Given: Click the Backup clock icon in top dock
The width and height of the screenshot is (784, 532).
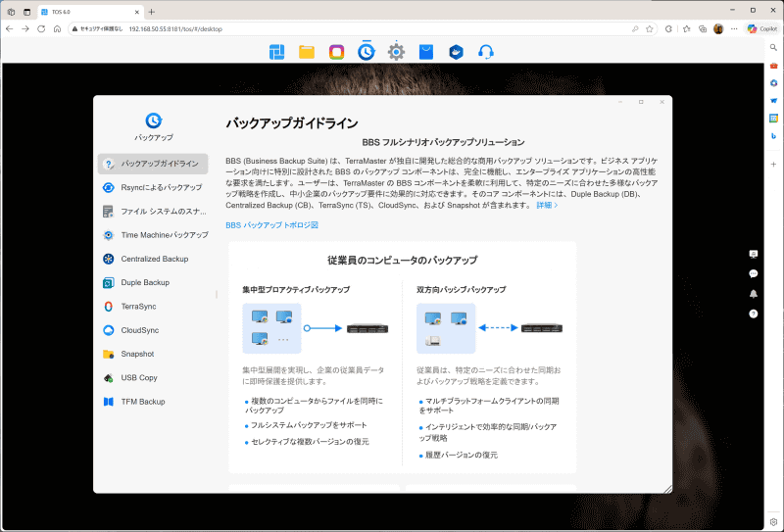Looking at the screenshot, I should coord(366,52).
